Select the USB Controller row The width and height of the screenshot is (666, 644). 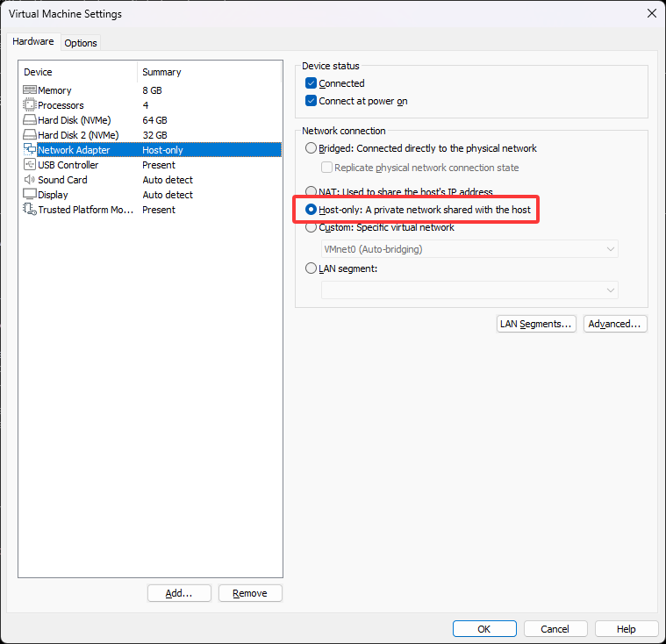(x=150, y=164)
